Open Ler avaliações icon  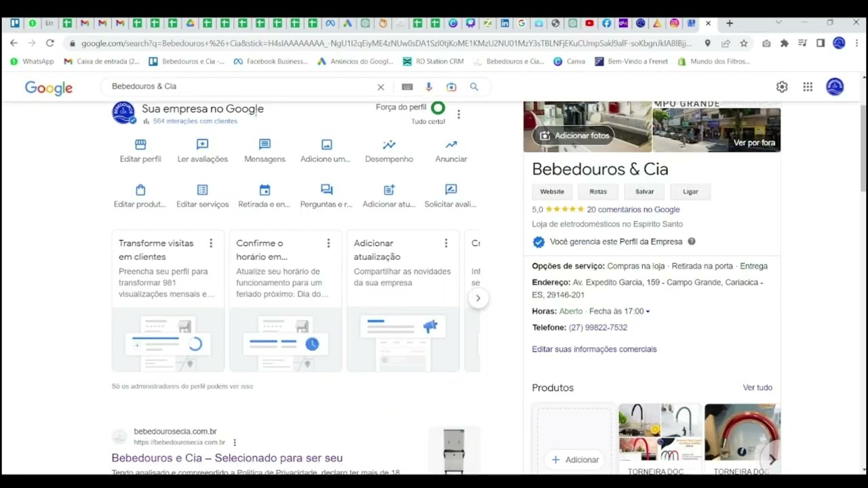coord(202,144)
